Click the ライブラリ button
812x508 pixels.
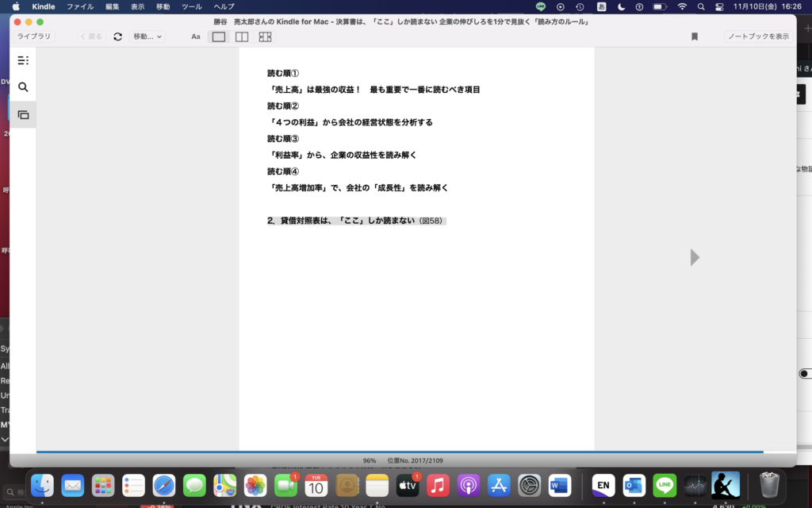[x=34, y=37]
